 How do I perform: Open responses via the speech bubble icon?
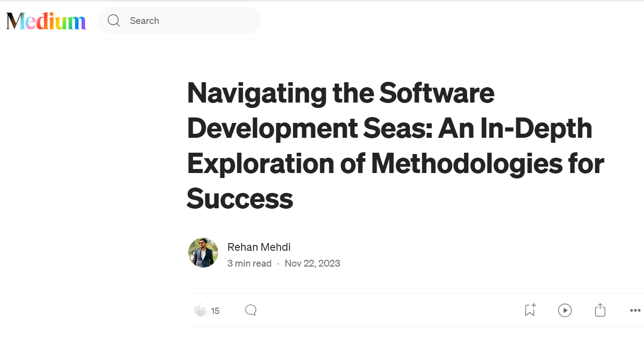click(251, 310)
